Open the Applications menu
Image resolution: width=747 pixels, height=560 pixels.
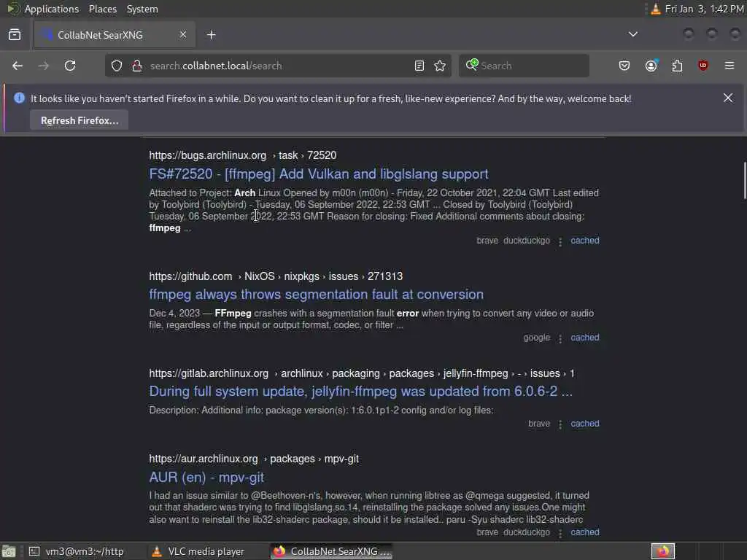52,9
